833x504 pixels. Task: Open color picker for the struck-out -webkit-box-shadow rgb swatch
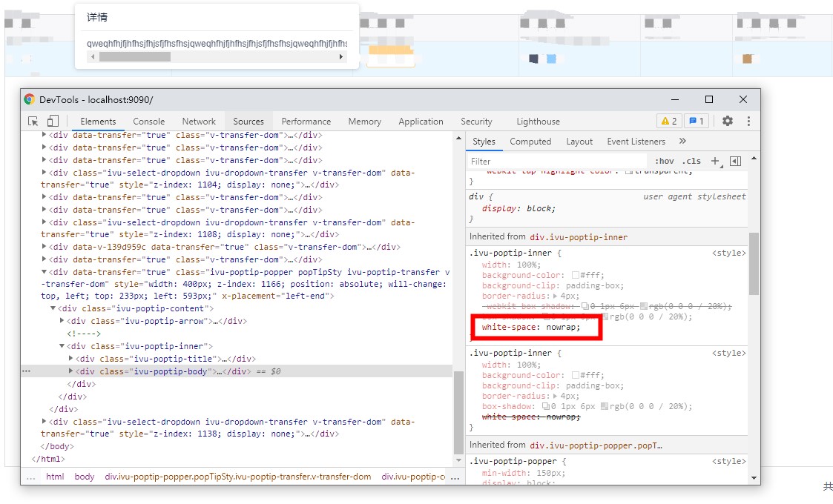coord(644,306)
